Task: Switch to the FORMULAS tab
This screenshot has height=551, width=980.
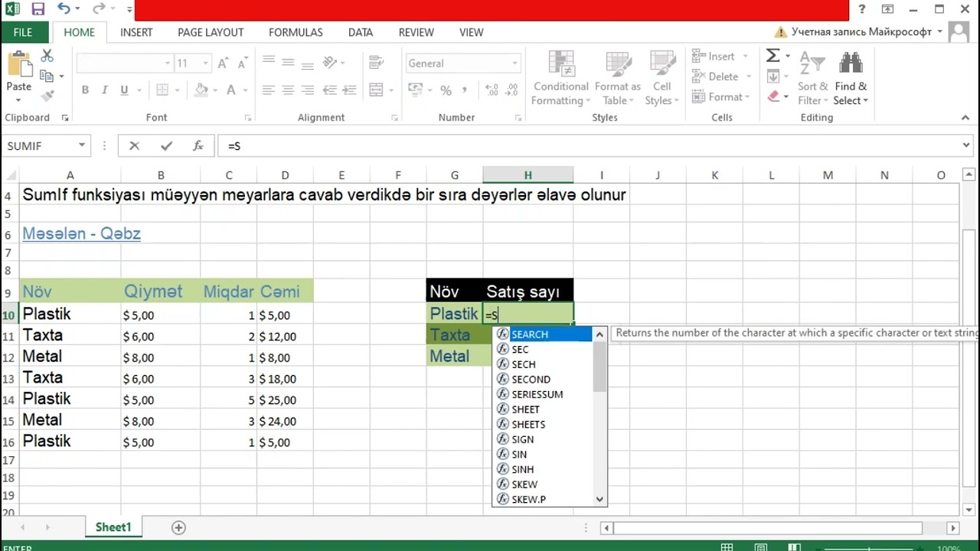Action: [x=296, y=32]
